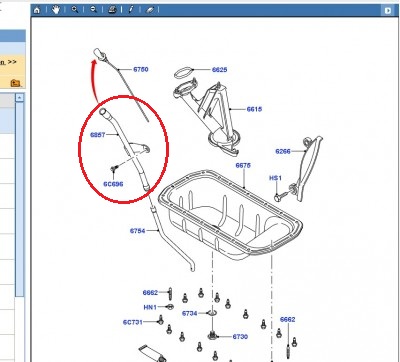Click the Home icon in diagram toolbar
Image resolution: width=400 pixels, height=362 pixels.
(37, 10)
